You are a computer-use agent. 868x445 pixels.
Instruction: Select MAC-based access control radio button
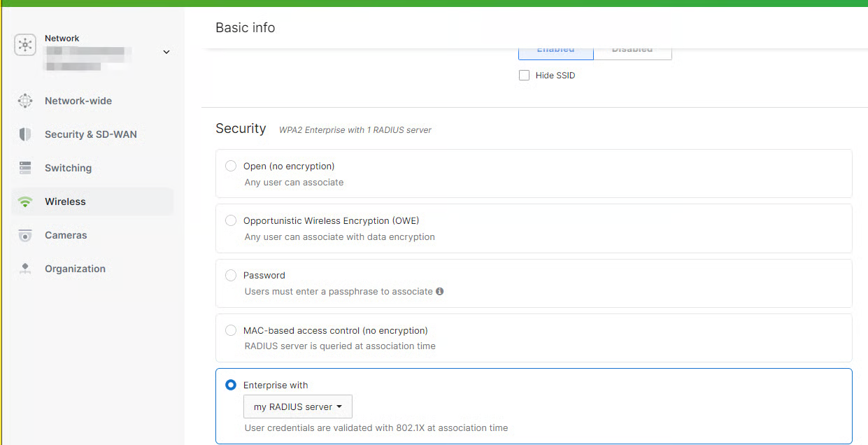tap(231, 330)
